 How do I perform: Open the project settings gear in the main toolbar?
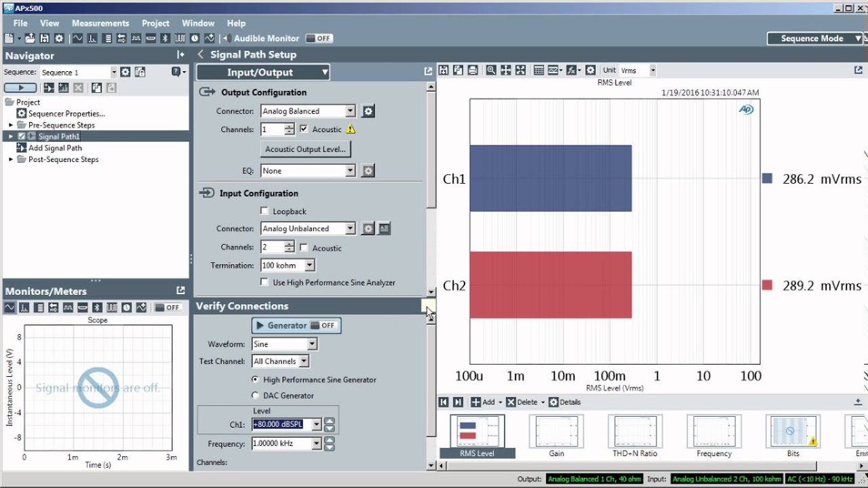59,39
